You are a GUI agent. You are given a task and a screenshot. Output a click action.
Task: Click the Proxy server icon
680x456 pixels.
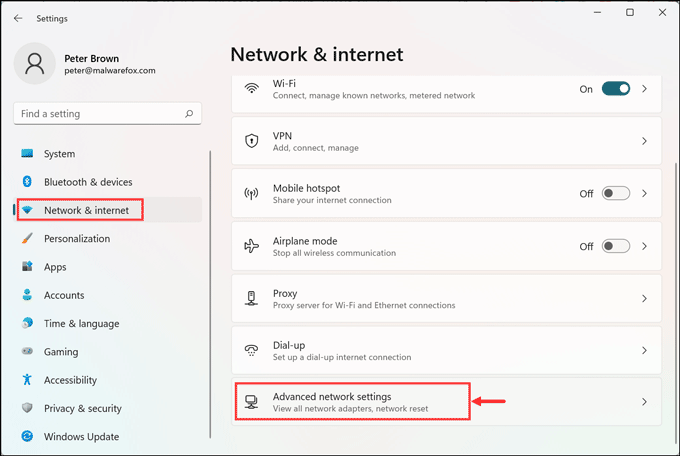coord(252,298)
